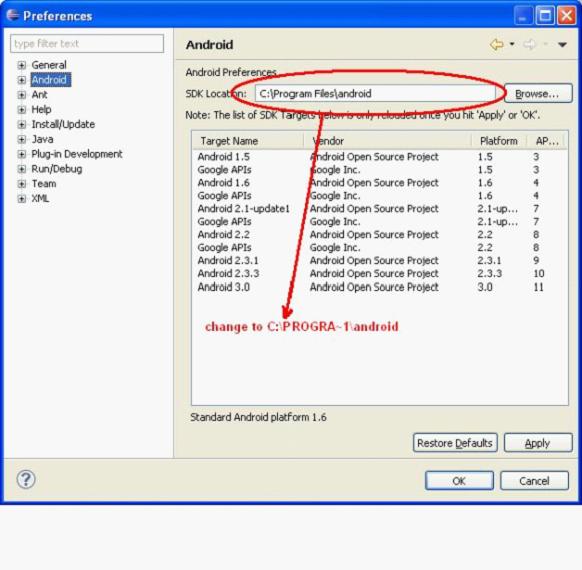582x570 pixels.
Task: Expand the Plug-in Development tree node
Action: click(22, 154)
